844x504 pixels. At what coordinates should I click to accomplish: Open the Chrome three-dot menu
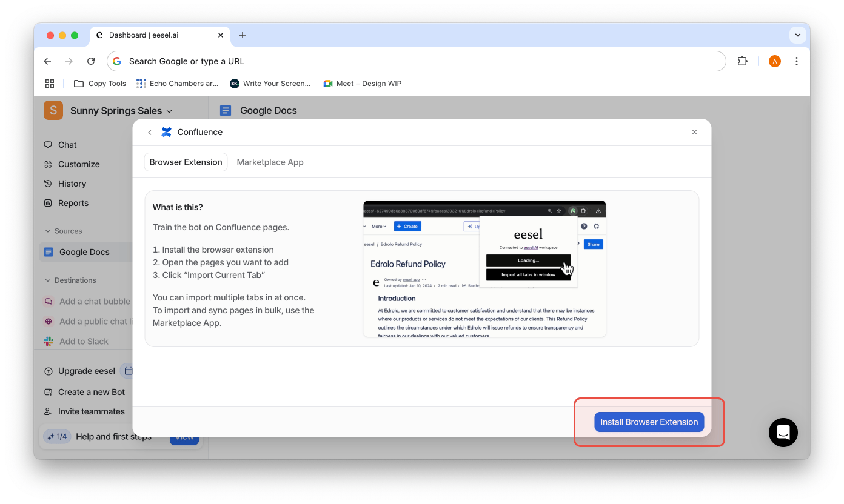[797, 61]
